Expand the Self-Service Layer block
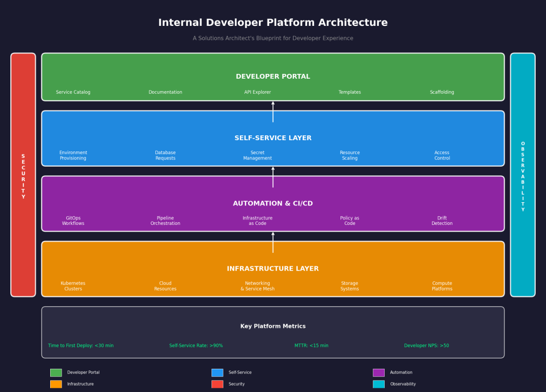 [273, 137]
